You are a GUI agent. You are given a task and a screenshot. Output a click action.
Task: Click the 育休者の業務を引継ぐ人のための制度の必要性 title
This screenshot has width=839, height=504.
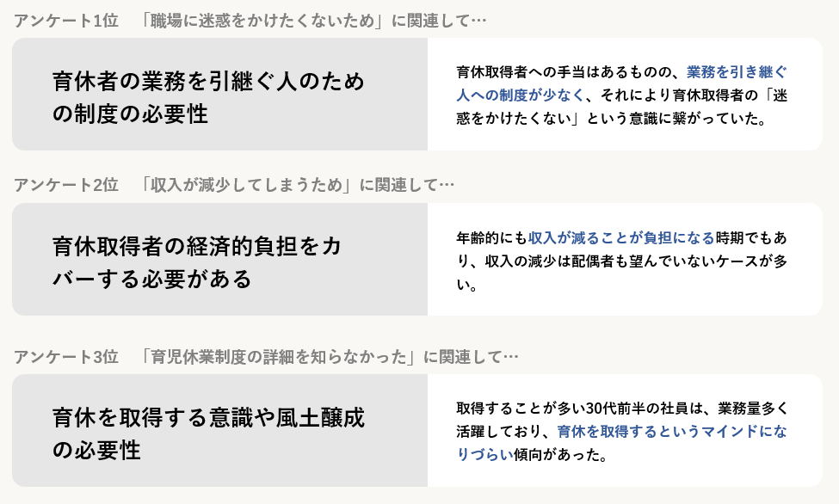tap(208, 97)
